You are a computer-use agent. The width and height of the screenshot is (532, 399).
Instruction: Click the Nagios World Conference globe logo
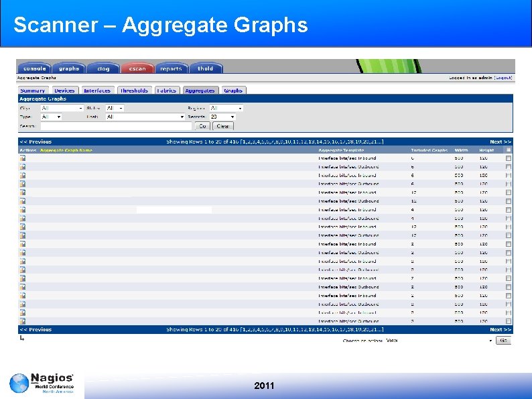coord(19,383)
